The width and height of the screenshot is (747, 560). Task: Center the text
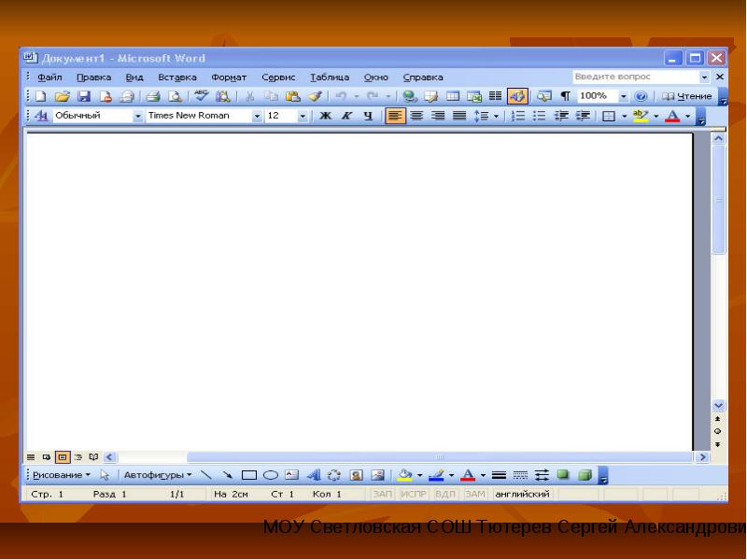tap(416, 116)
